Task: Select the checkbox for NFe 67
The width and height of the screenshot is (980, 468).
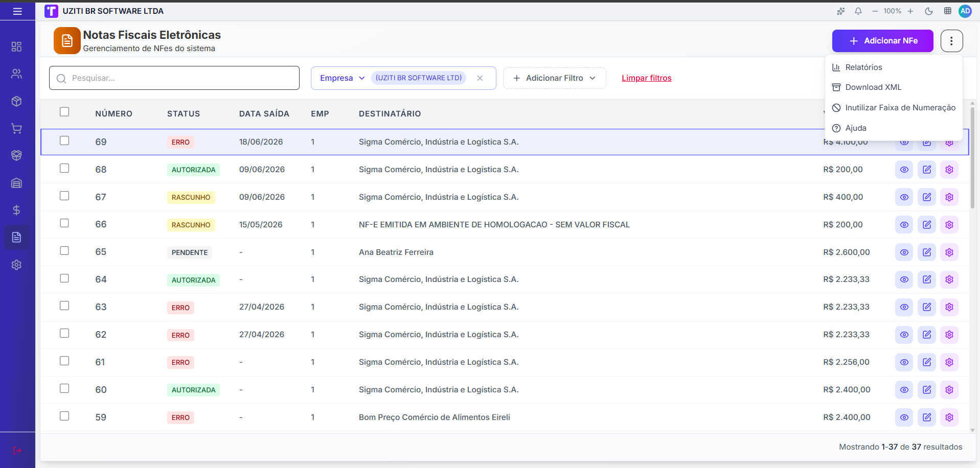Action: 64,196
